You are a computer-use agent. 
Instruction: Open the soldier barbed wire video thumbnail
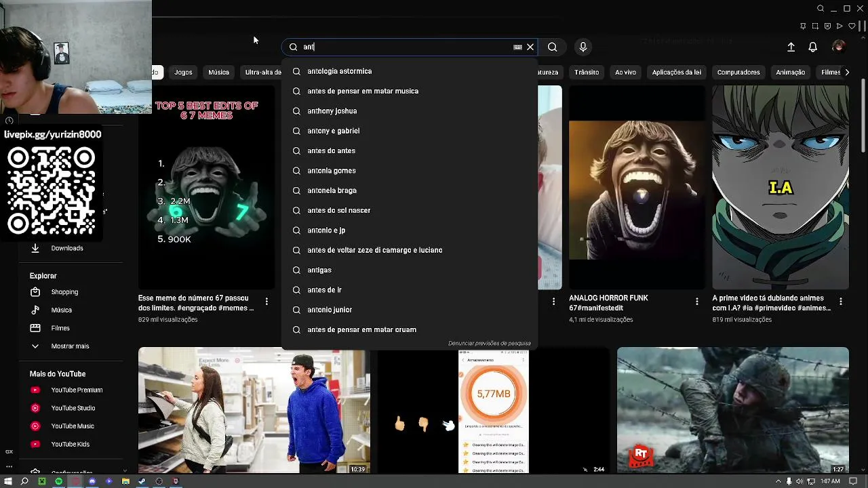point(733,410)
